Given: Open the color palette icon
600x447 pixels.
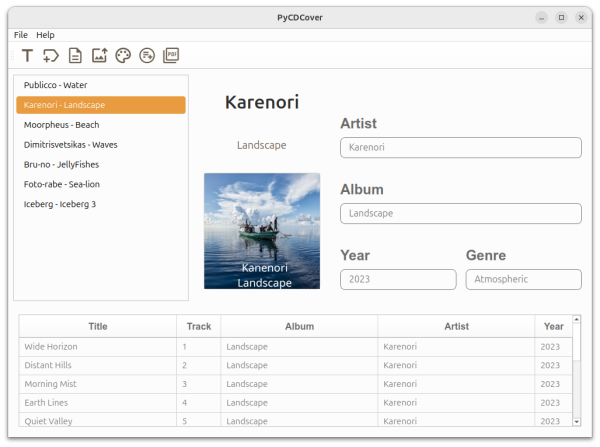Looking at the screenshot, I should [x=123, y=56].
